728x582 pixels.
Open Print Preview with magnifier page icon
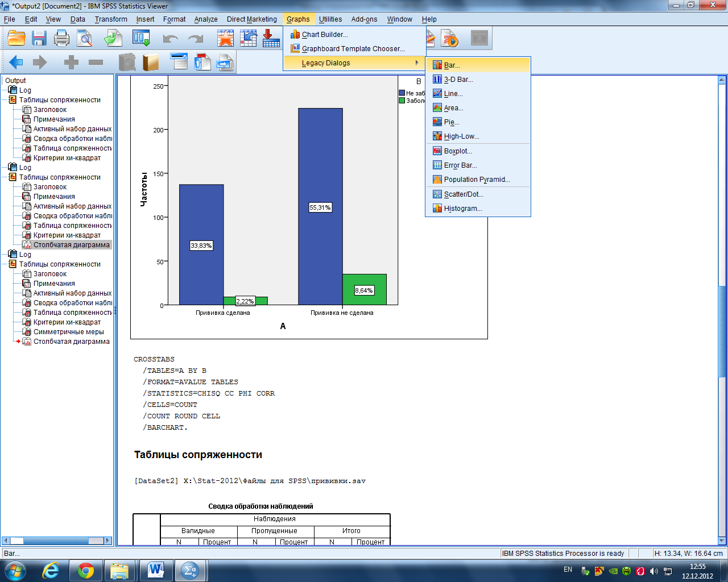(x=85, y=38)
